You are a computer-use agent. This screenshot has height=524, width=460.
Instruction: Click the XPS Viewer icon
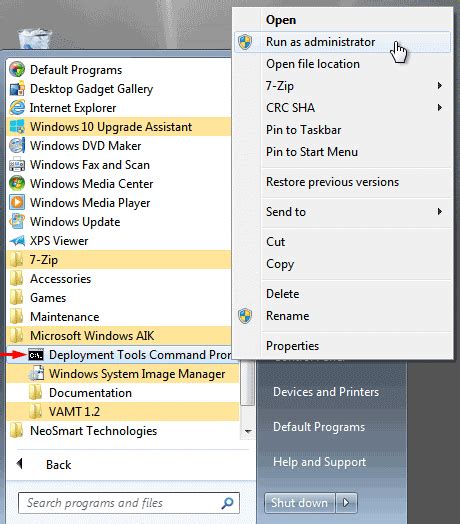[x=17, y=241]
